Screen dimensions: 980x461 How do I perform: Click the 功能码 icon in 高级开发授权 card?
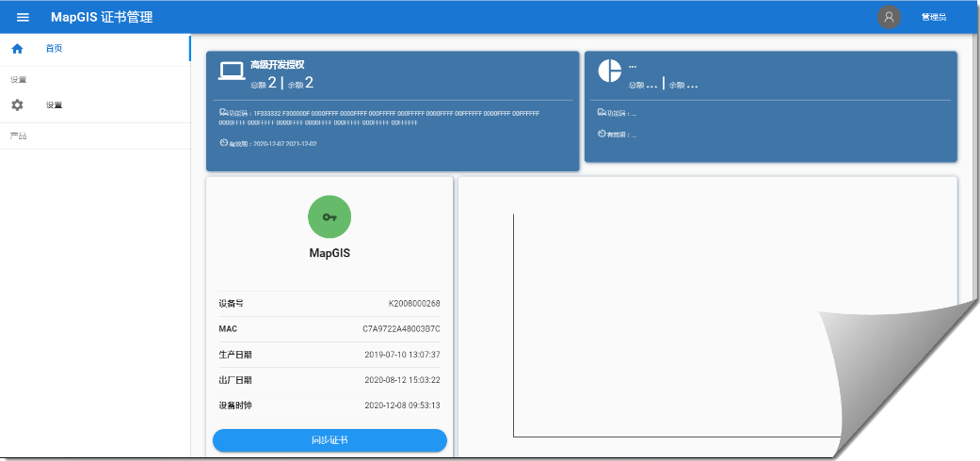pyautogui.click(x=223, y=113)
